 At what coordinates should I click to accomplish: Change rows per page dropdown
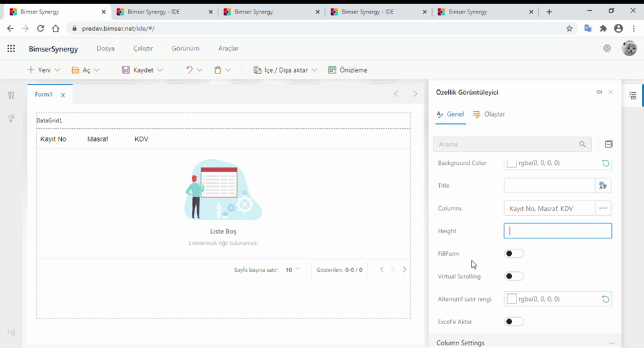[x=293, y=270]
